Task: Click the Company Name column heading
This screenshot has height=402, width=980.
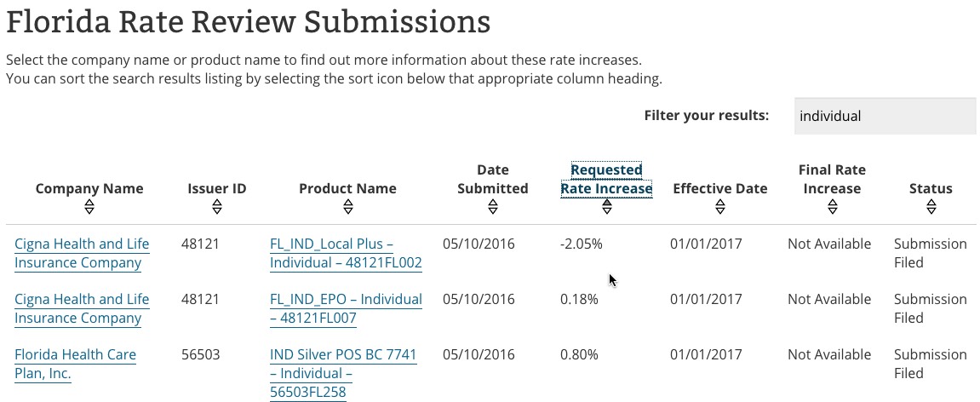Action: (x=89, y=188)
